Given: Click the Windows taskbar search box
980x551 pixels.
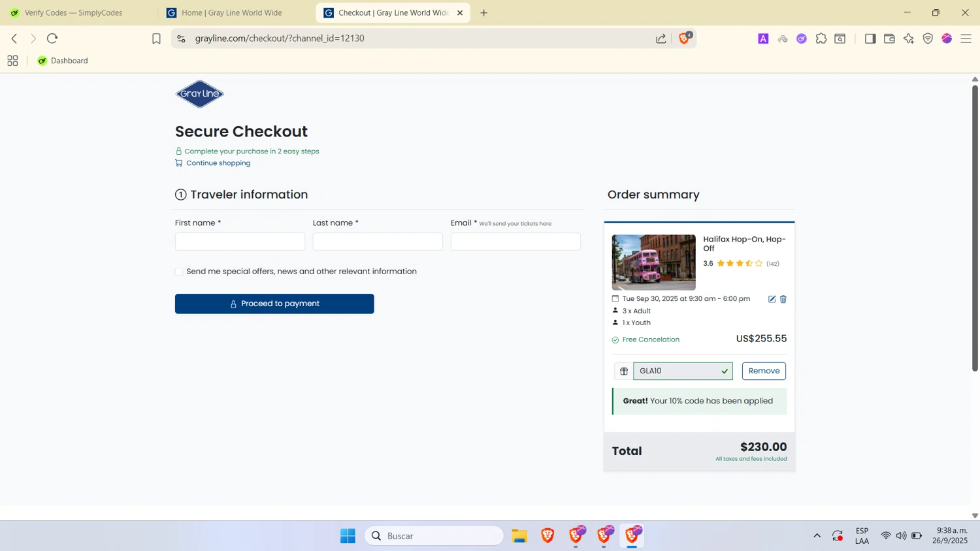Looking at the screenshot, I should (434, 536).
